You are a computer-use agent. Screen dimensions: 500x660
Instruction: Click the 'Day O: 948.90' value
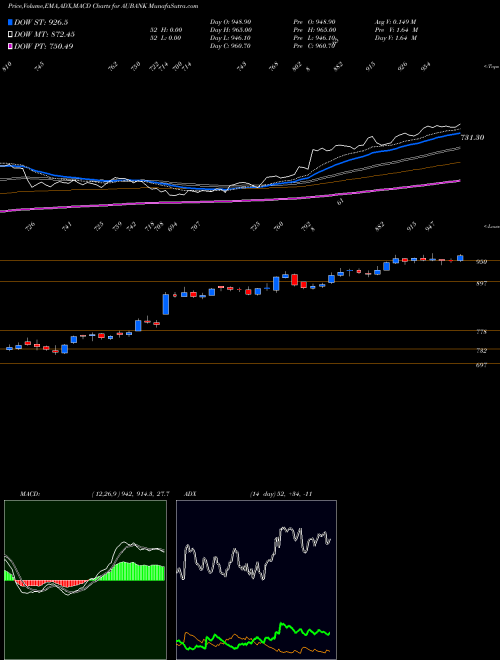pos(230,21)
